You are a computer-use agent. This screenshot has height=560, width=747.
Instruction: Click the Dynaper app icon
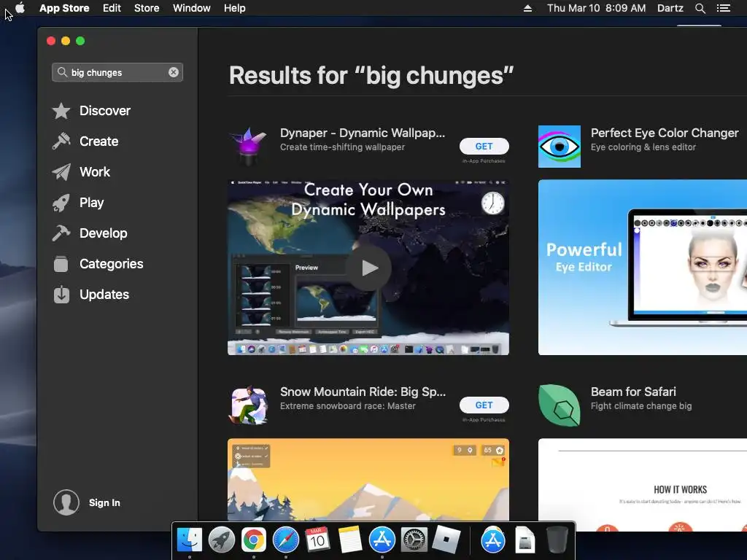pyautogui.click(x=248, y=146)
